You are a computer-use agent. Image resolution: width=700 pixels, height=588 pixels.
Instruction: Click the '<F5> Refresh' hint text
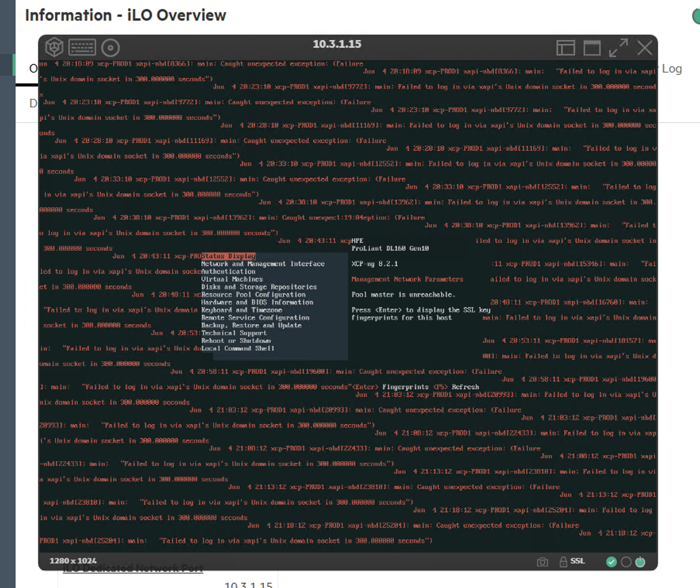456,387
